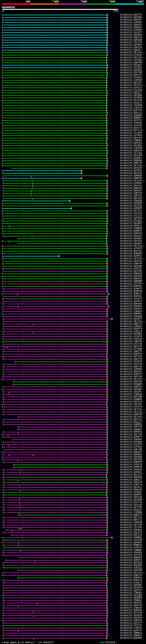Viewport: 146px width, 644px height.
Task: Open hit UniRef100_B9GTP1
Action: [x=131, y=15]
